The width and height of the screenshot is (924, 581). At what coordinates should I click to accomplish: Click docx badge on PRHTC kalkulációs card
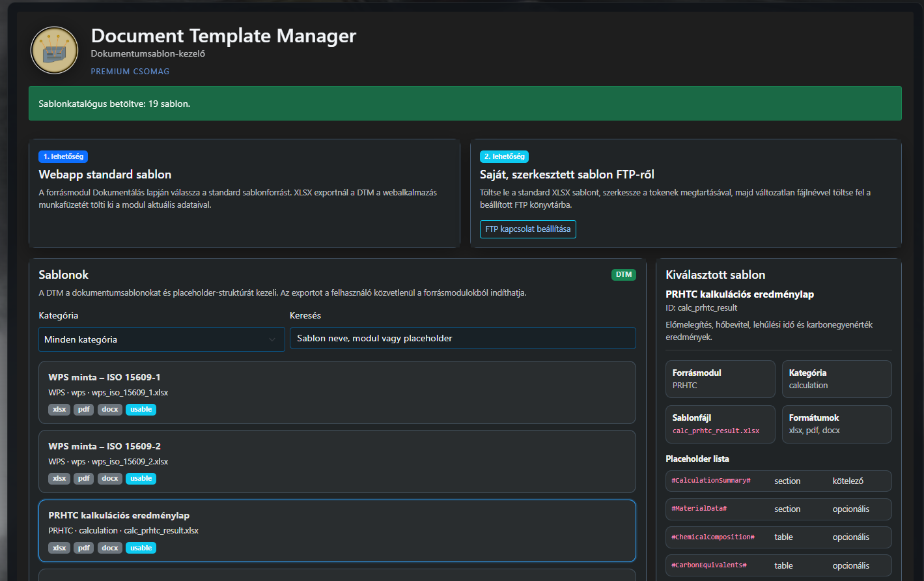(x=110, y=548)
